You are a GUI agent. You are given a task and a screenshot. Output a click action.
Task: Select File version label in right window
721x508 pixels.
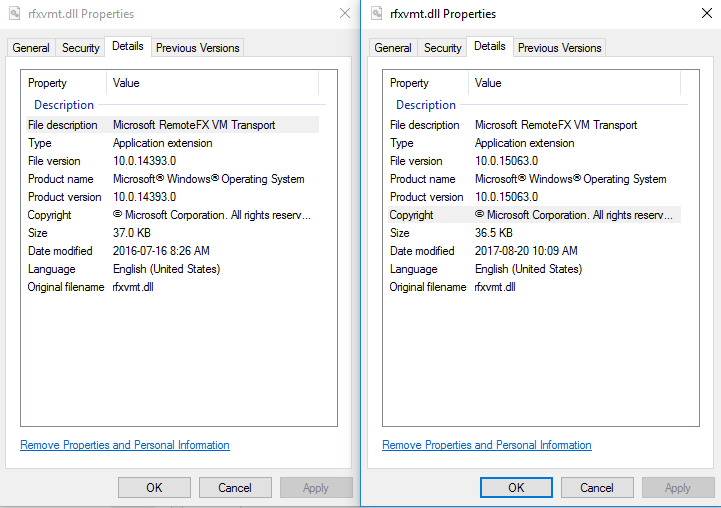point(416,161)
